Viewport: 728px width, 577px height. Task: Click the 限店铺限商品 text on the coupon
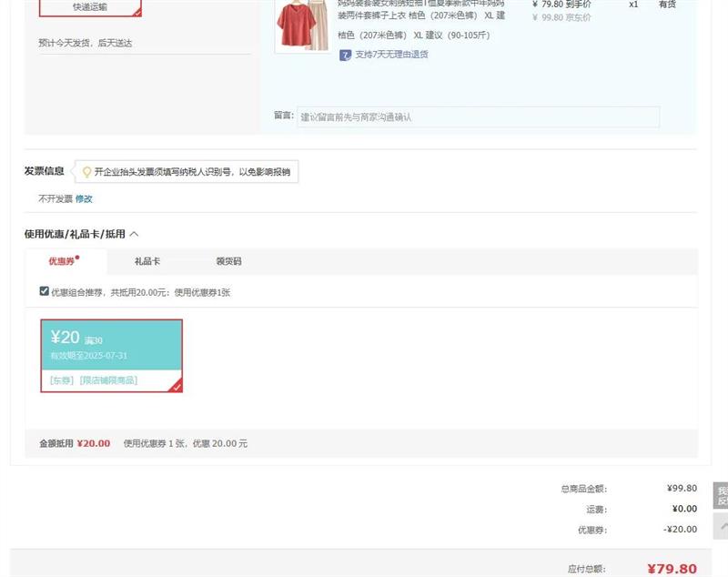[x=109, y=380]
